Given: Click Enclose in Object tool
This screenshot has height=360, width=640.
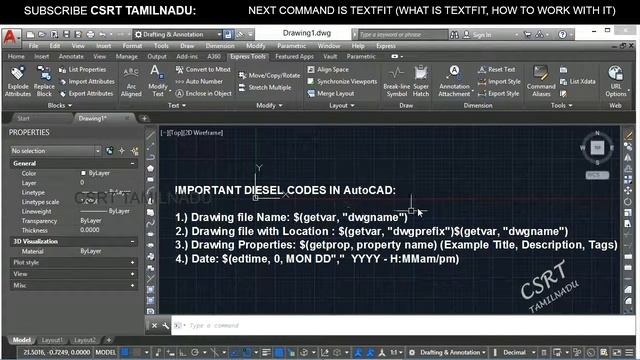Looking at the screenshot, I should [204, 93].
